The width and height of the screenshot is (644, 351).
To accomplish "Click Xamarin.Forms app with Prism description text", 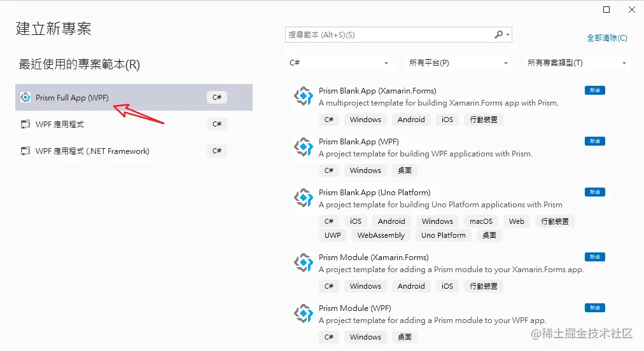I will point(438,103).
